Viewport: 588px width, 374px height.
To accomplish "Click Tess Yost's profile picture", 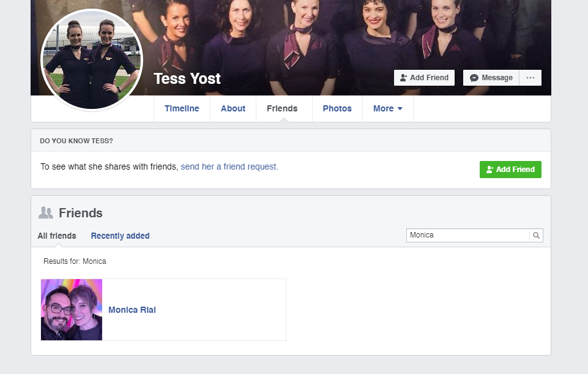I will pos(92,59).
